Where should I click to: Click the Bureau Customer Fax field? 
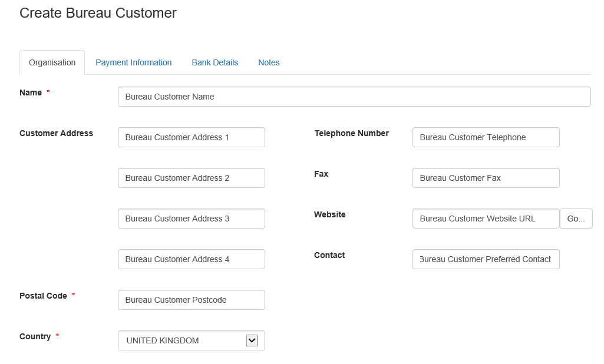click(x=486, y=178)
